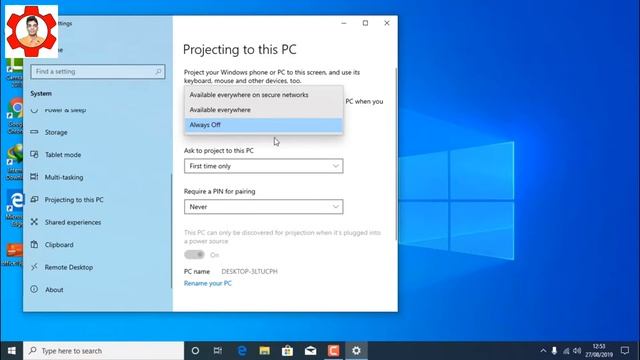Click the content pane scrollbar
Viewport: 640px width, 360px height.
pos(396,154)
